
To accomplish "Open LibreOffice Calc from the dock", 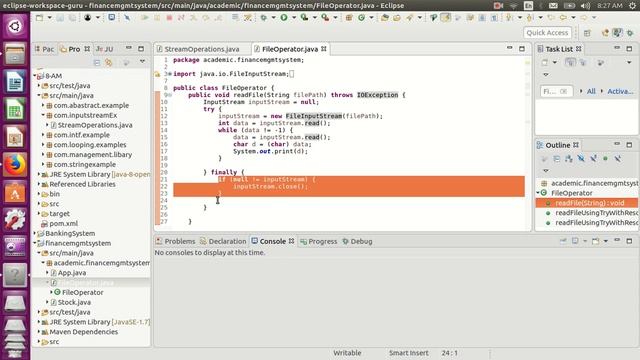I will click(15, 109).
